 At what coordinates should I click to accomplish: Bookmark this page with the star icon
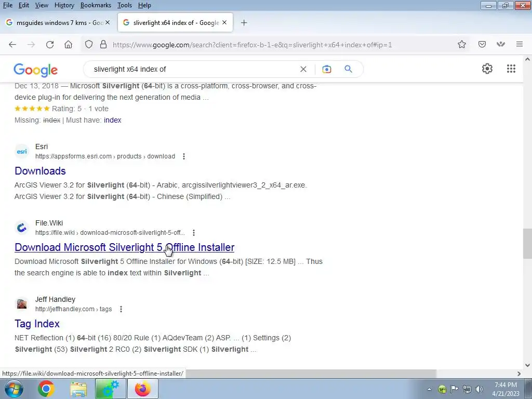pyautogui.click(x=462, y=45)
